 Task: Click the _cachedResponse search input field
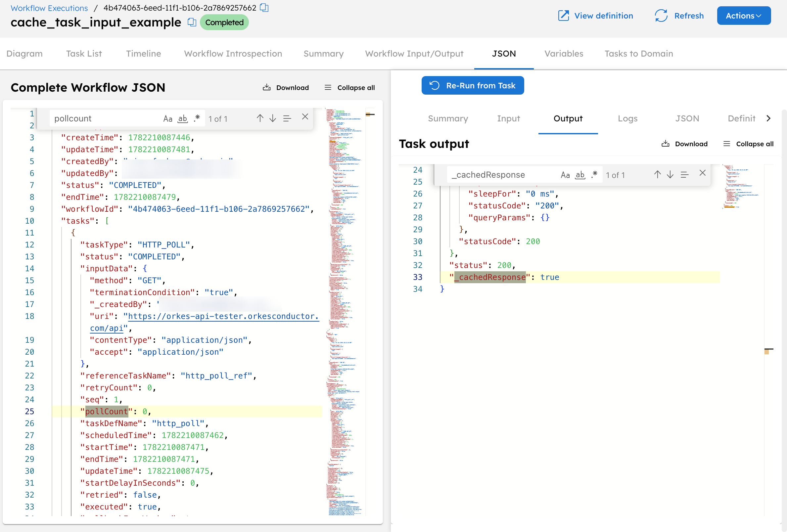[503, 175]
